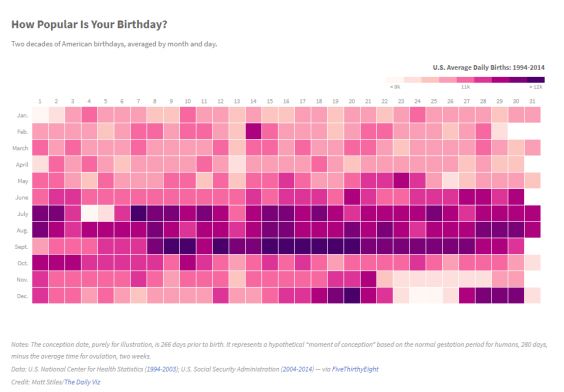Click the September 9 dark cell

171,246
